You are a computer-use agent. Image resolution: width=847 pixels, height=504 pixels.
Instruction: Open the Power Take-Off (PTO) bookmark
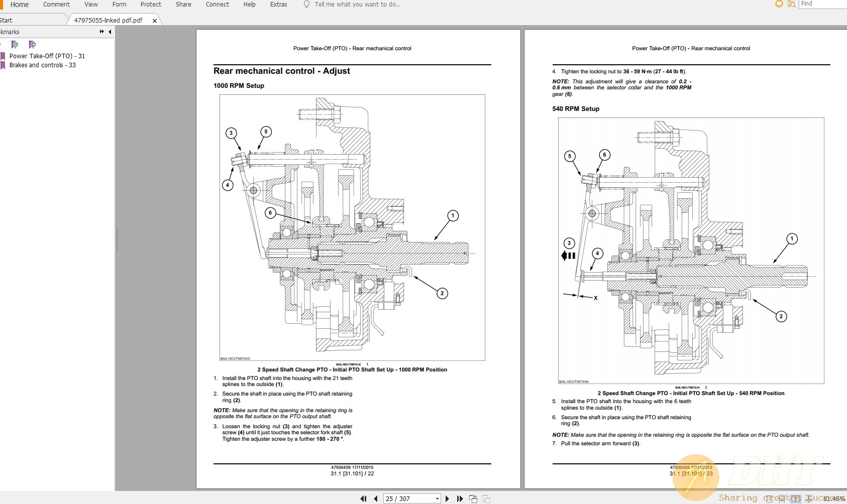click(x=48, y=56)
